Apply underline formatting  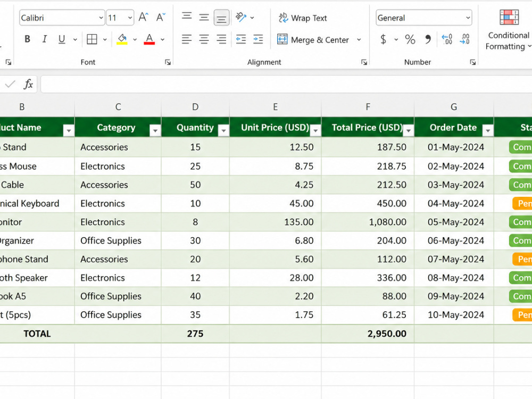point(61,39)
